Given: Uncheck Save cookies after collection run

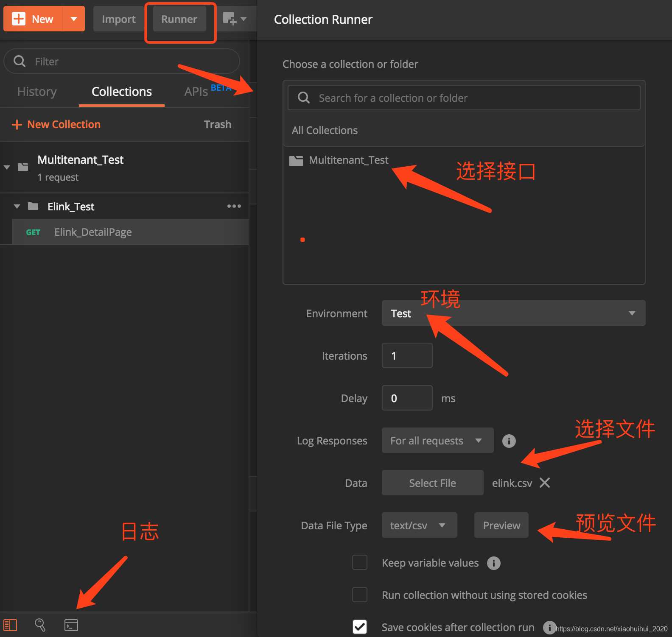Looking at the screenshot, I should [360, 627].
